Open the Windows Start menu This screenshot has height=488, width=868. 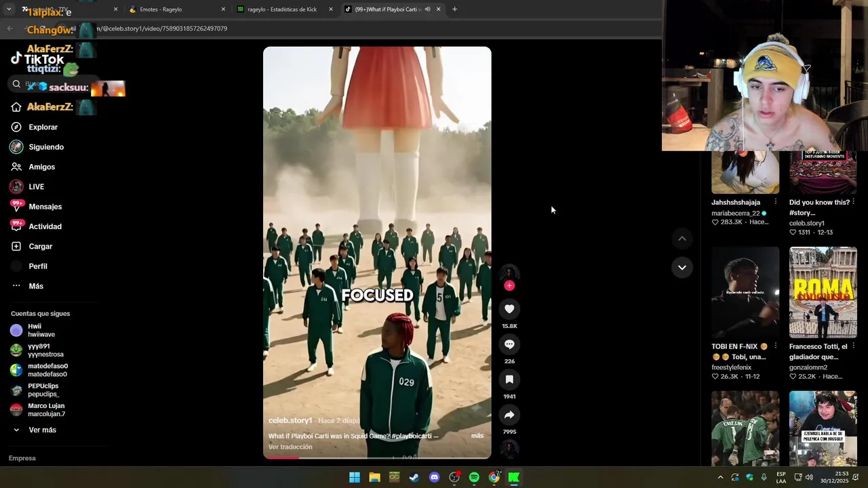click(x=355, y=477)
